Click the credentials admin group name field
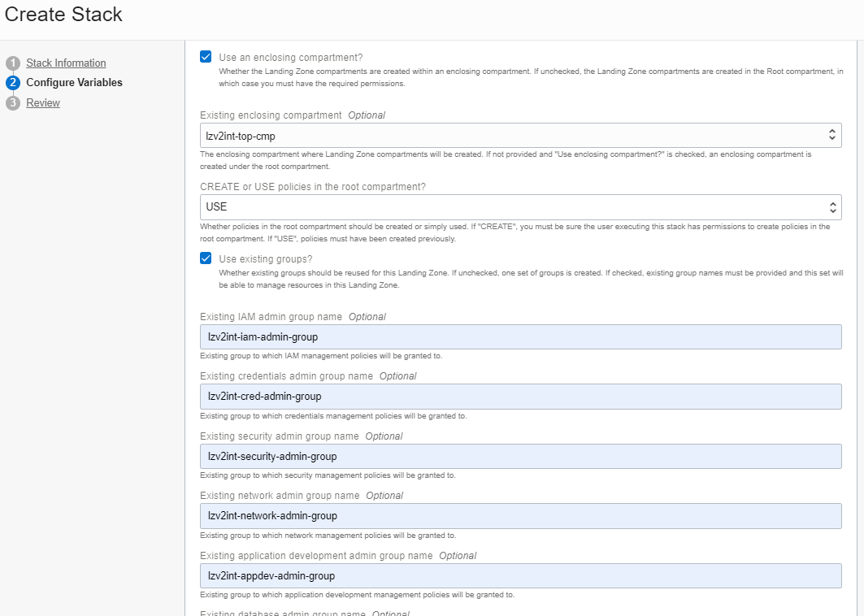Viewport: 864px width, 616px height. [520, 397]
